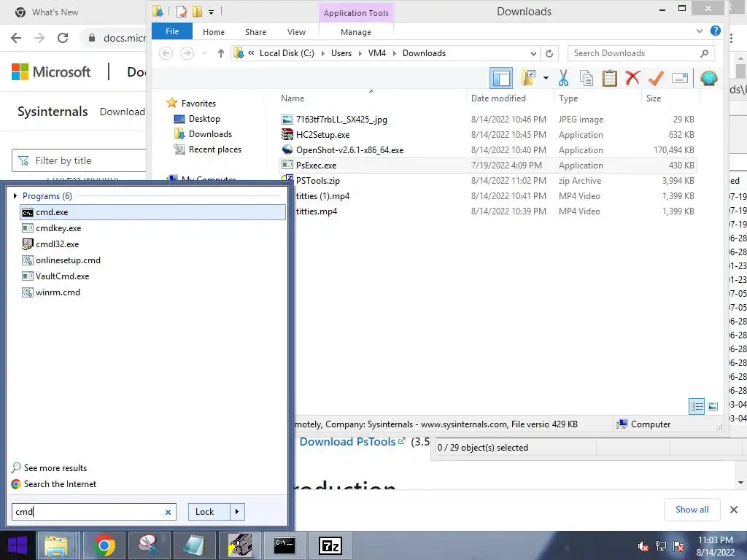The image size is (747, 560).
Task: Select the 7163tf7rbLL._SX425_.jpg image file
Action: pyautogui.click(x=488, y=120)
